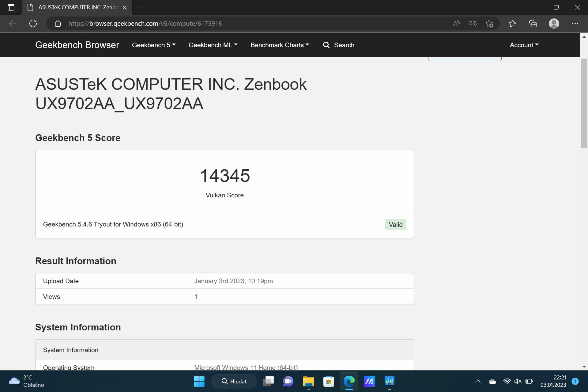Click the scrollbar down arrow
588x392 pixels.
(x=584, y=367)
